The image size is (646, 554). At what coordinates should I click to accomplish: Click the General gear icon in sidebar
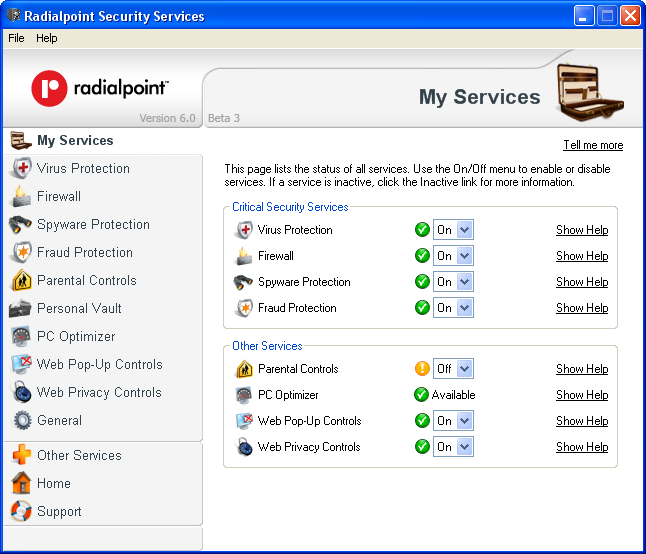click(22, 421)
